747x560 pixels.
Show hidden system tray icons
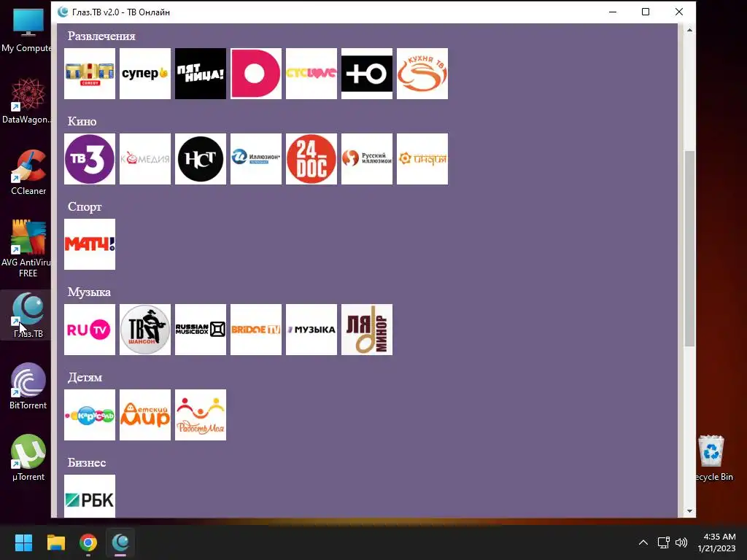point(643,542)
